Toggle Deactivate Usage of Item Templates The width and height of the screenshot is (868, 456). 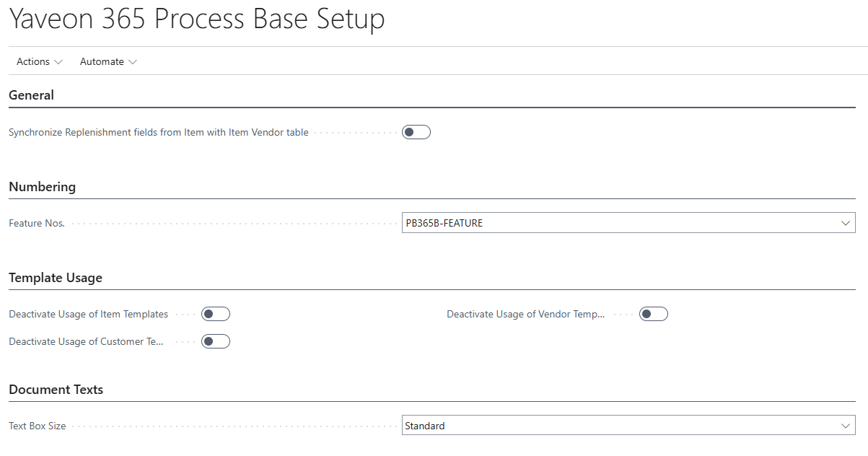(x=216, y=314)
